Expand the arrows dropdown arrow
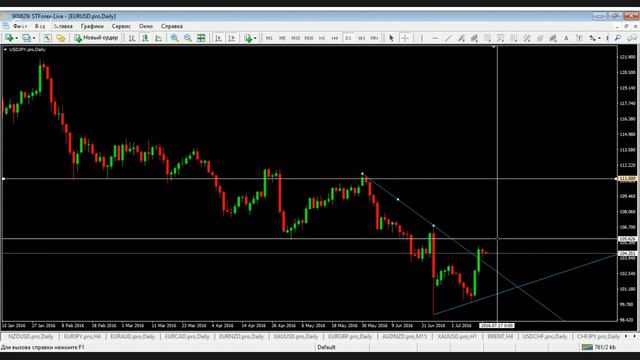Viewport: 640px width, 360px height. tap(599, 38)
